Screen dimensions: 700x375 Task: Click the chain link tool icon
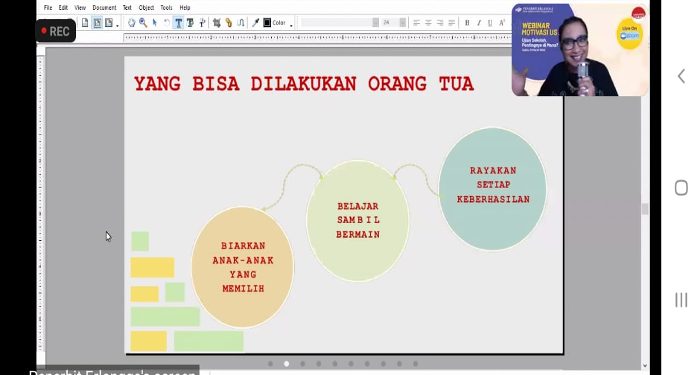(229, 23)
